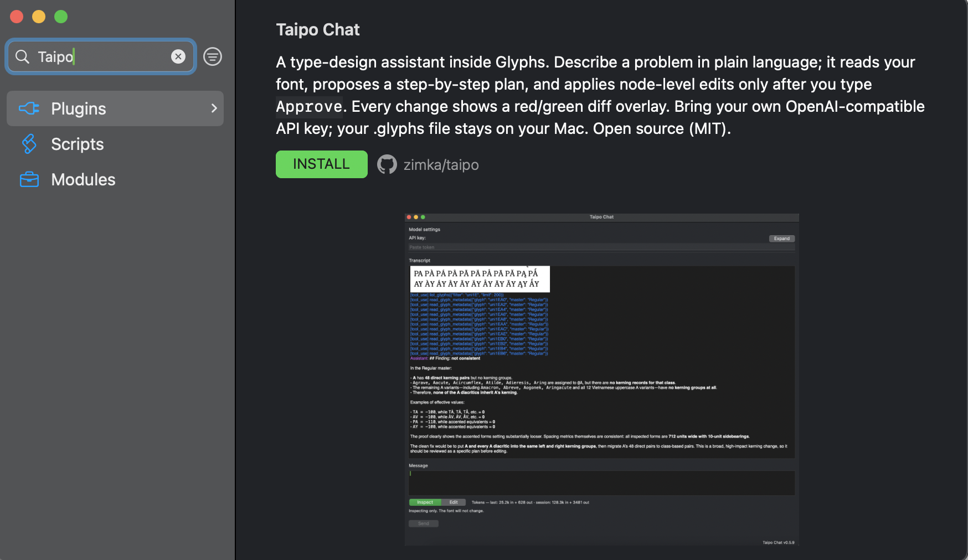Select the Plugins sidebar tab
This screenshot has height=560, width=968.
pyautogui.click(x=115, y=108)
